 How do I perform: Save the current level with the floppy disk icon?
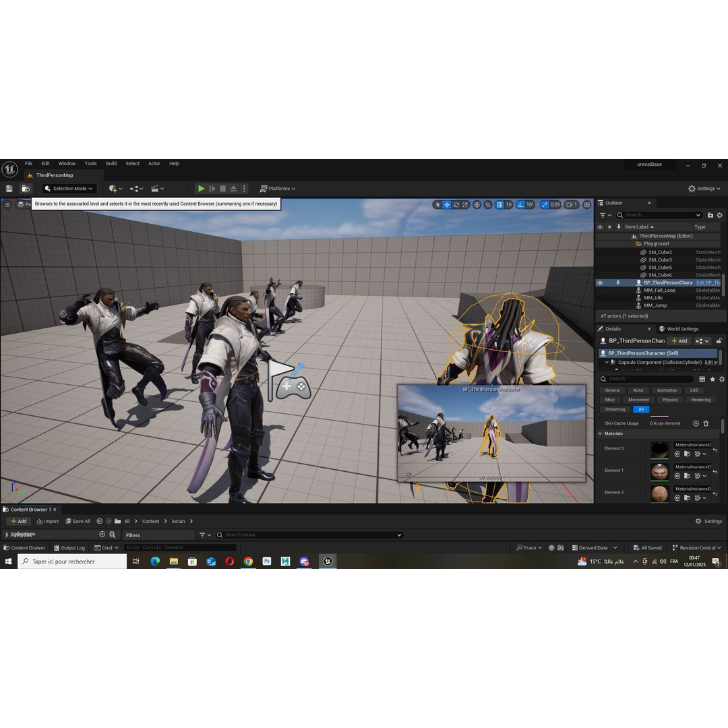coord(9,189)
